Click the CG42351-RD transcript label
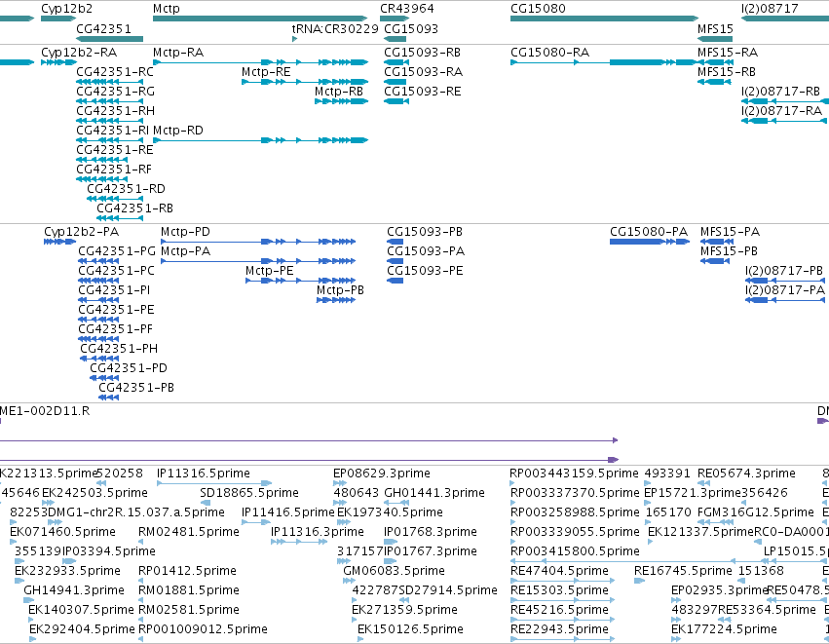The width and height of the screenshot is (829, 644). [126, 189]
